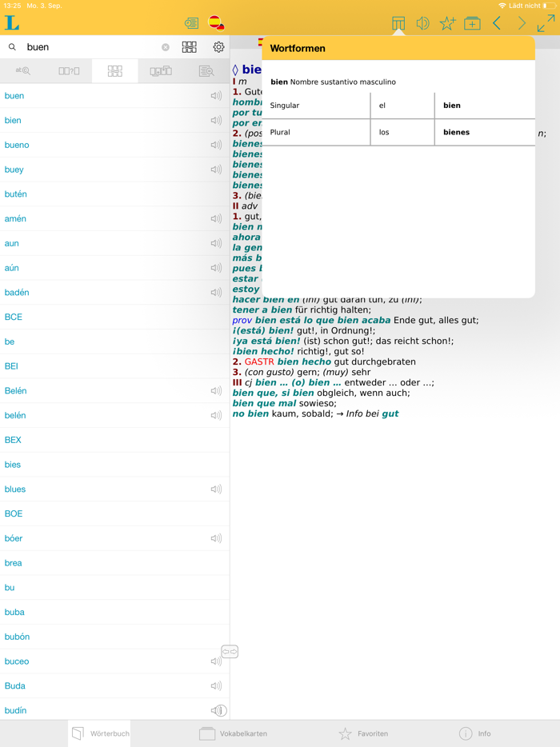
Task: Open search settings gear
Action: (218, 46)
